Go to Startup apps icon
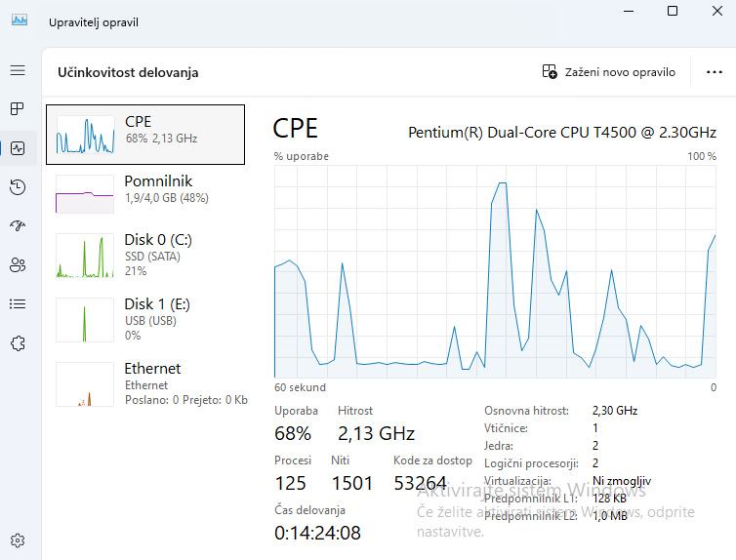 [x=18, y=226]
